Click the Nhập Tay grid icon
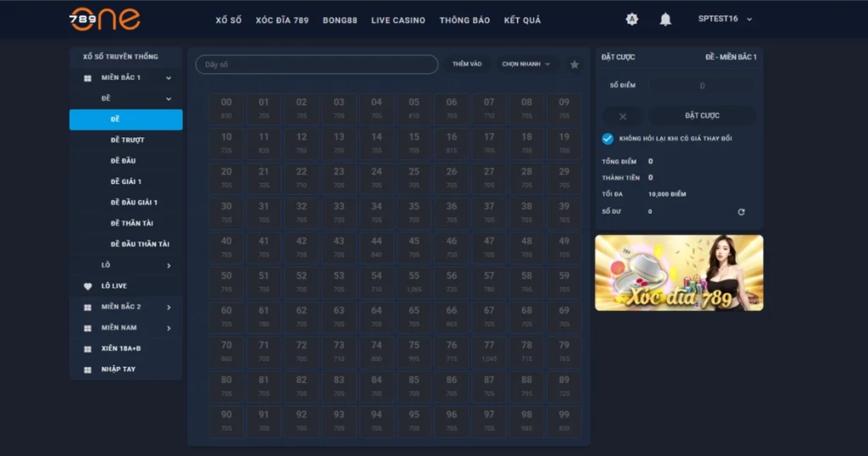 pyautogui.click(x=87, y=370)
